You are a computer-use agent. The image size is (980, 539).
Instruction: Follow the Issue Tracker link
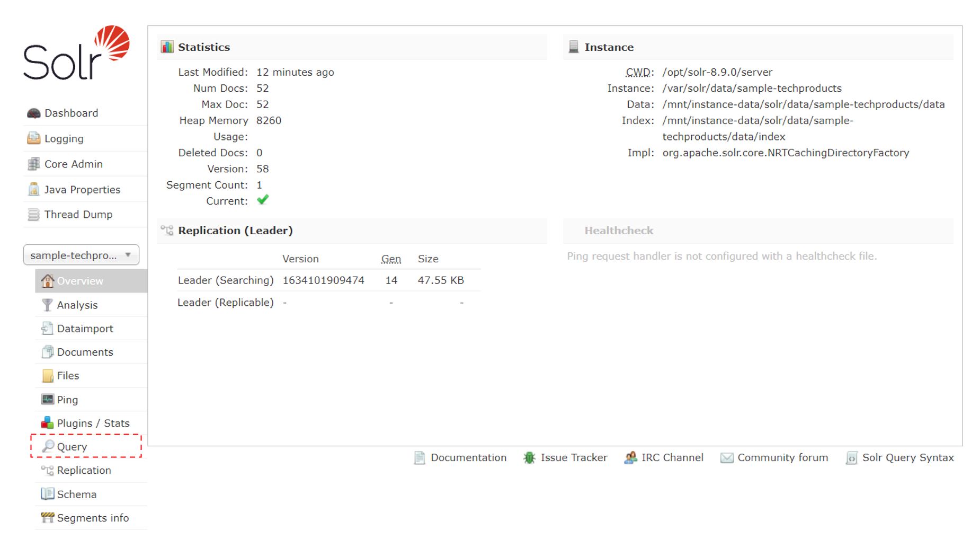[574, 458]
